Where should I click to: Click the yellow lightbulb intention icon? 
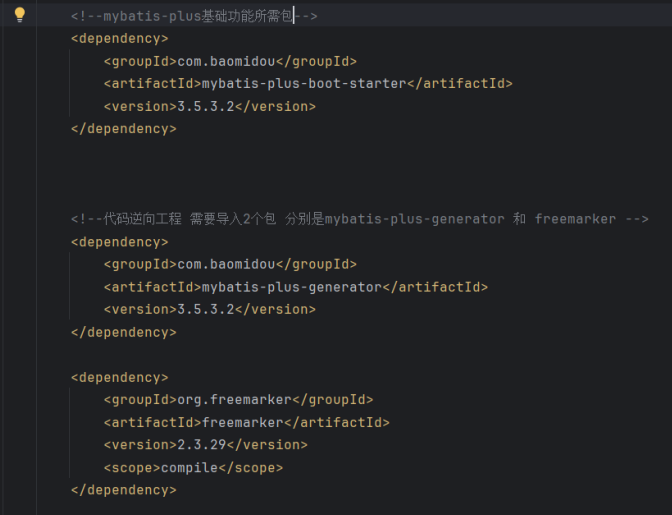coord(20,15)
